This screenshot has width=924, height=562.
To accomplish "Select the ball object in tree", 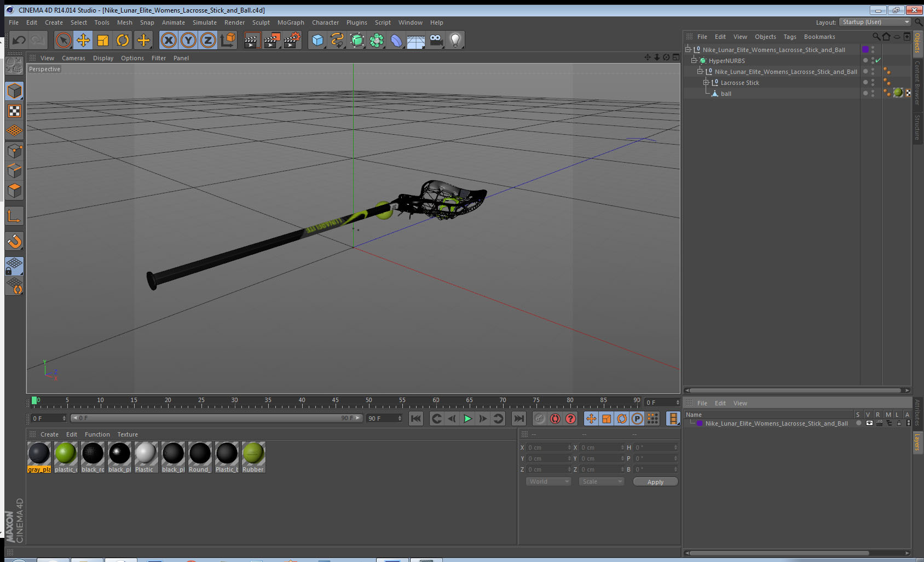I will pyautogui.click(x=726, y=94).
